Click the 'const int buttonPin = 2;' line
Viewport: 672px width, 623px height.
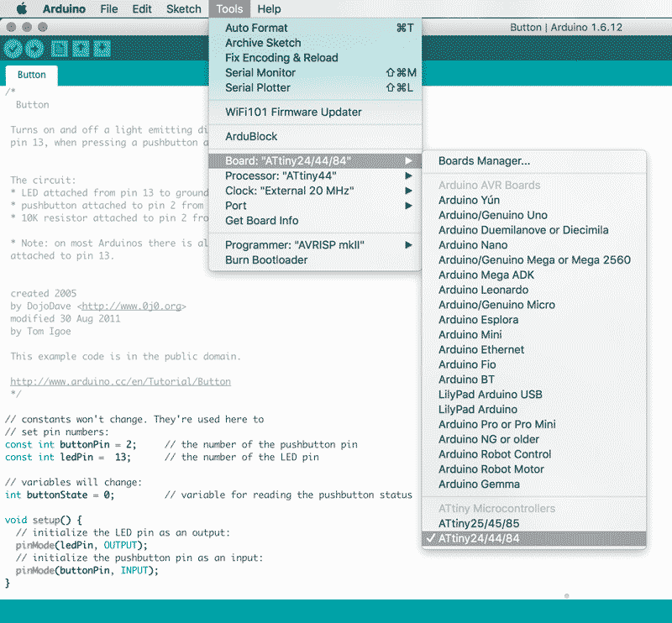[71, 445]
